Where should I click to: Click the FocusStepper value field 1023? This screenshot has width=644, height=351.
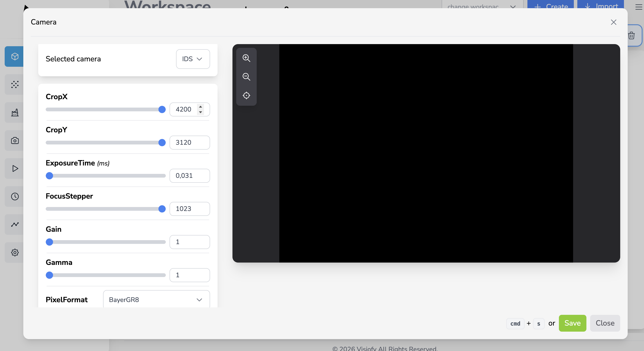[190, 209]
